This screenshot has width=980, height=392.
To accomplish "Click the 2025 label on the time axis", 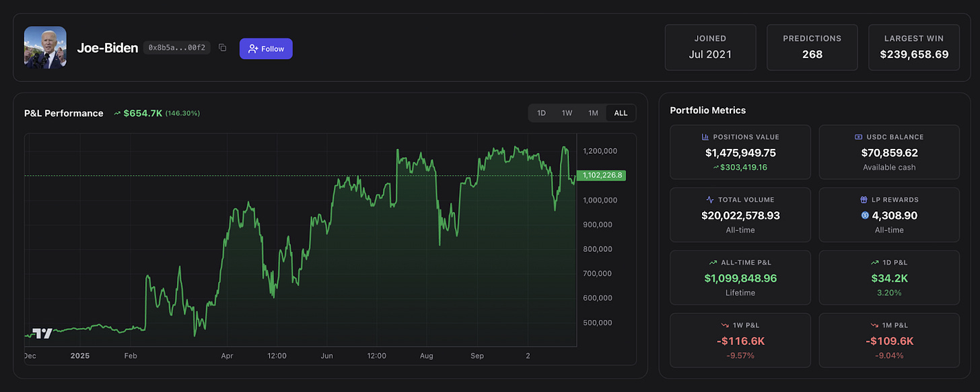I will click(79, 355).
